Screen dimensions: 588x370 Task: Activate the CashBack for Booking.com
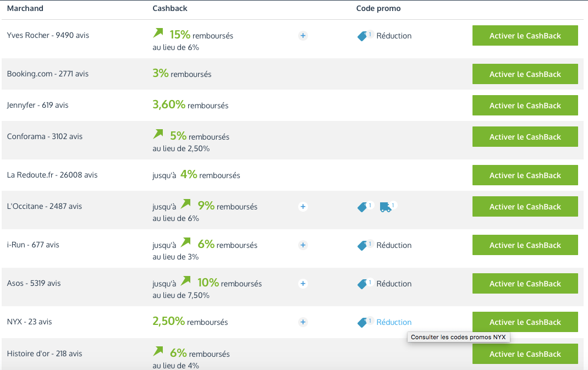tap(525, 74)
